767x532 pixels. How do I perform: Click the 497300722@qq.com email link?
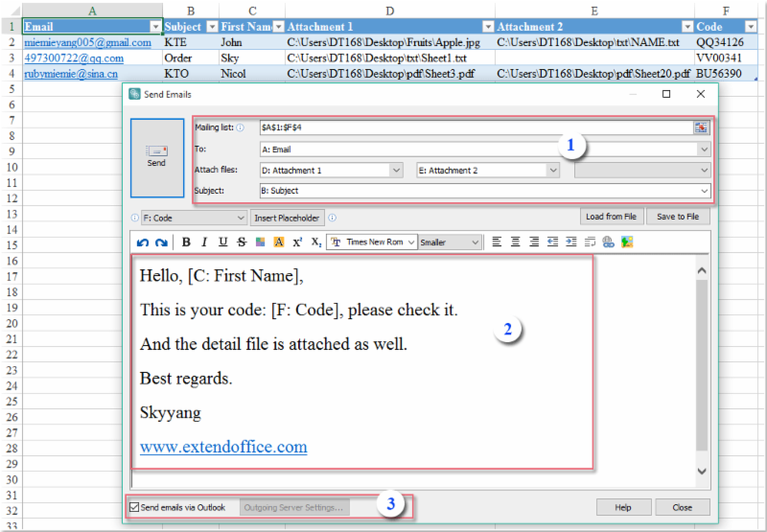[74, 58]
